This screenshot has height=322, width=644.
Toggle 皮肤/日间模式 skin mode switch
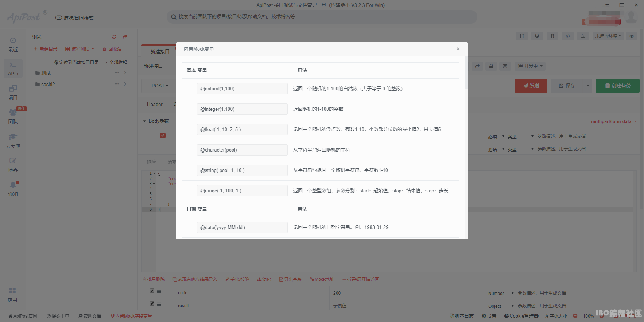[58, 18]
